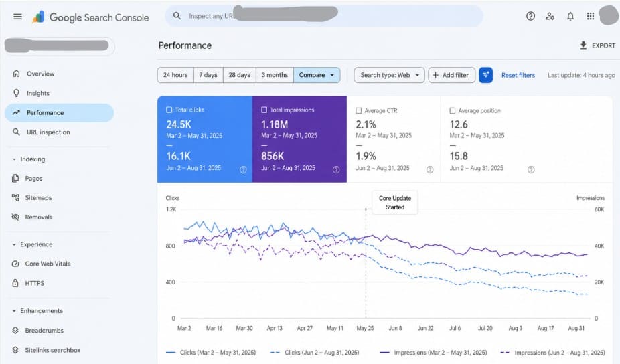Open the Google apps grid
The height and width of the screenshot is (364, 620).
pos(591,16)
